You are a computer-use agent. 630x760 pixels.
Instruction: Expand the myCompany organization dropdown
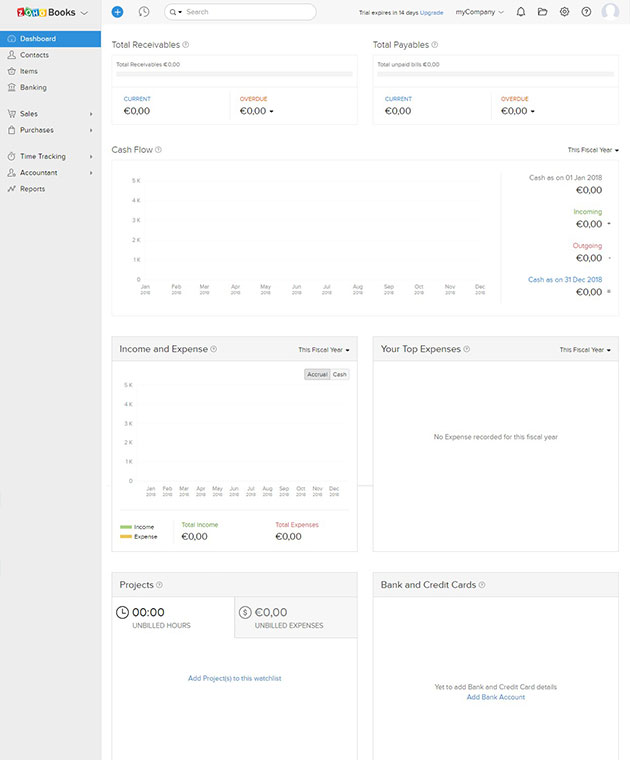tap(479, 12)
